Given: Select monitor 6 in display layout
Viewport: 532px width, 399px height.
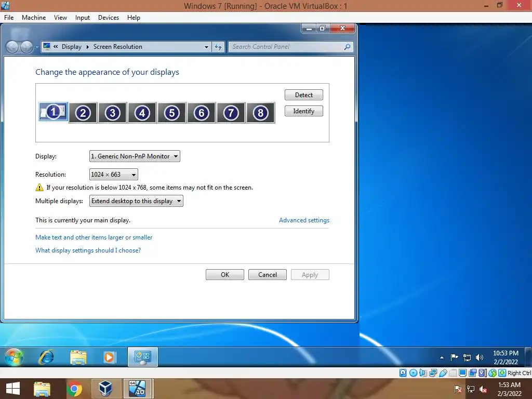Looking at the screenshot, I should tap(202, 113).
